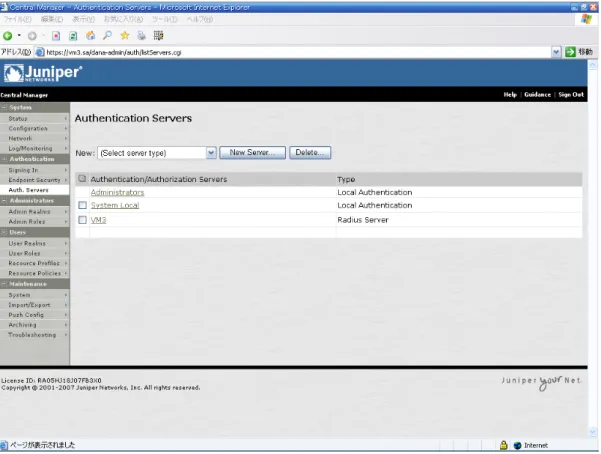Screen dimensions: 601x454
Task: Open the VM3 Radius server link
Action: [x=99, y=220]
